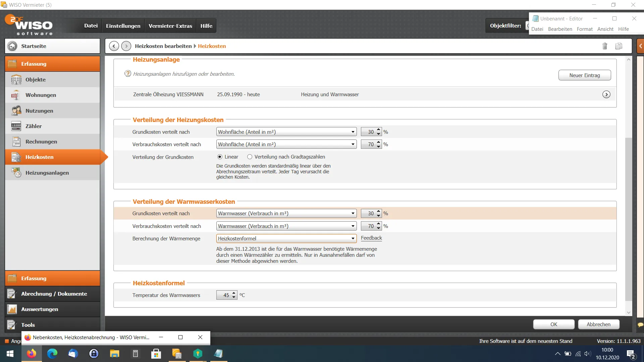644x362 pixels.
Task: Click the Startseite home icon
Action: 12,46
